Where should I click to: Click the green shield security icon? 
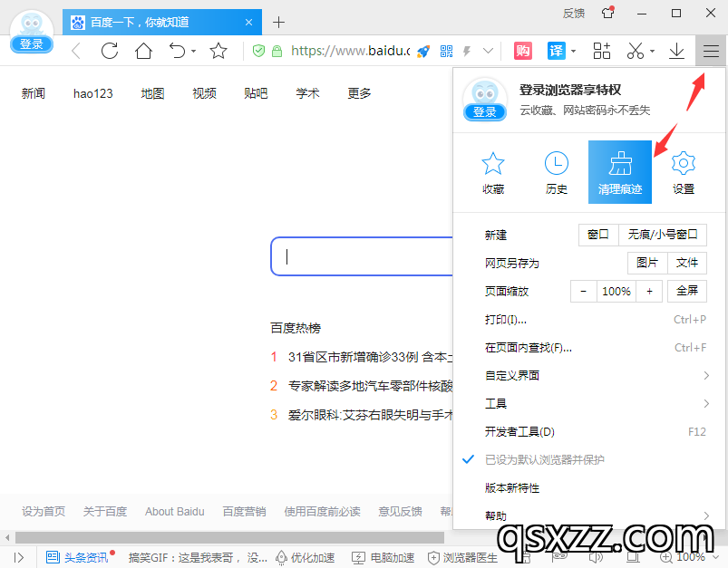coord(258,51)
